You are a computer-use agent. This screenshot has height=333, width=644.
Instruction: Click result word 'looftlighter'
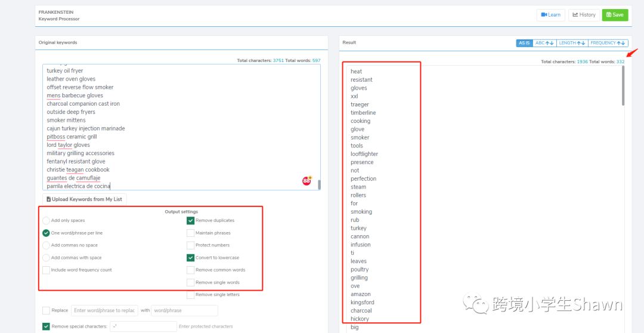tap(364, 154)
